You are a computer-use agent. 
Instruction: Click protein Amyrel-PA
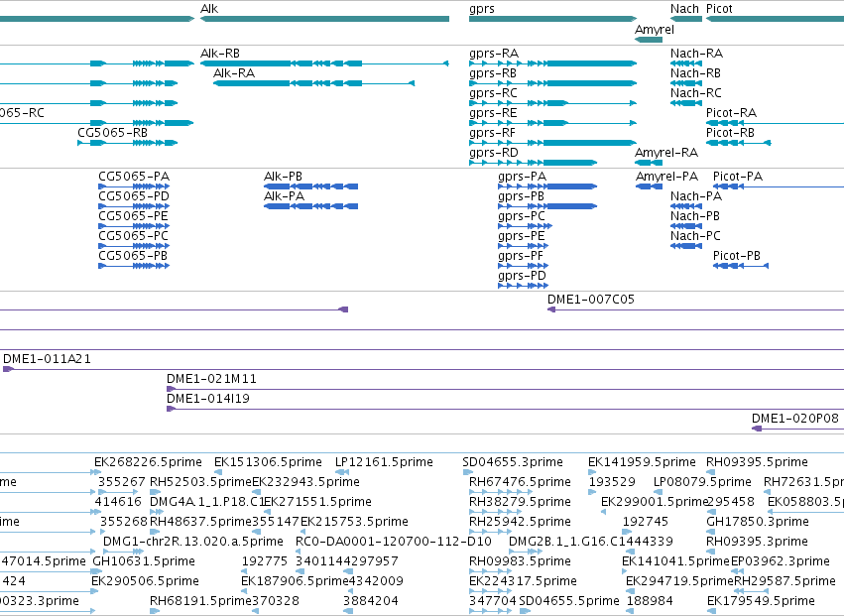(x=666, y=178)
